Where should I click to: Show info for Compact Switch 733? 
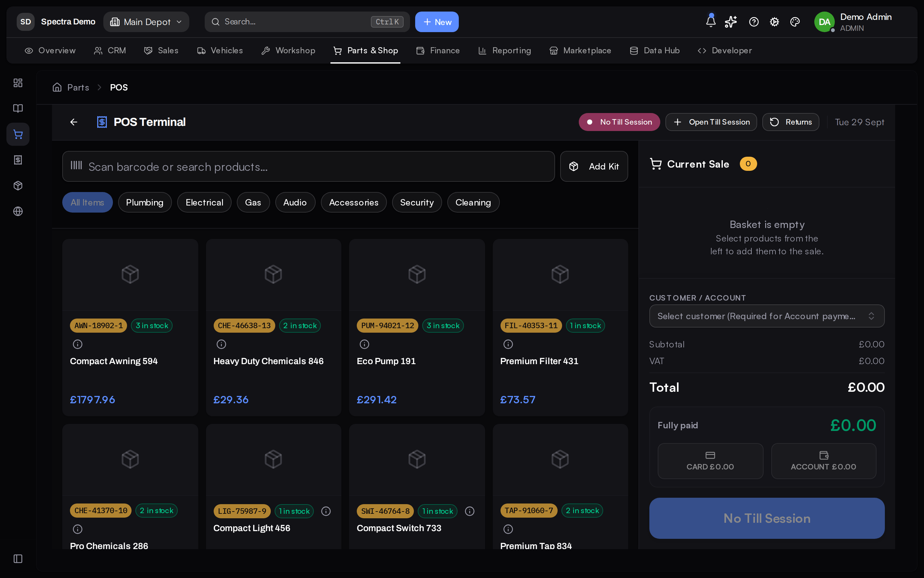pos(470,511)
